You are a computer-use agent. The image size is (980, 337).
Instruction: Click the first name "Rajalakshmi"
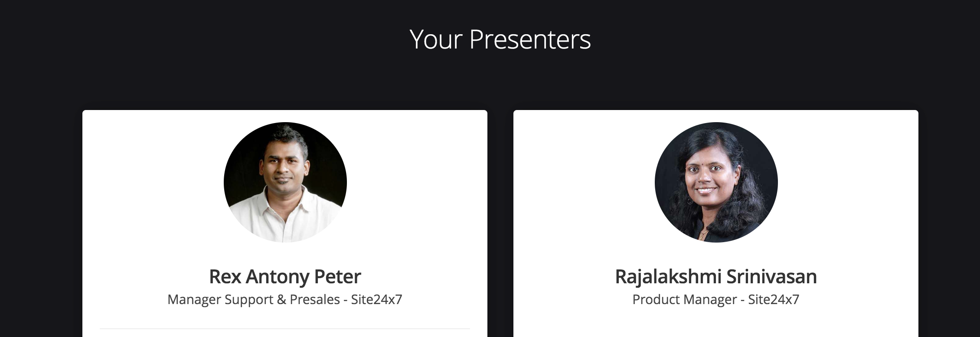click(668, 276)
